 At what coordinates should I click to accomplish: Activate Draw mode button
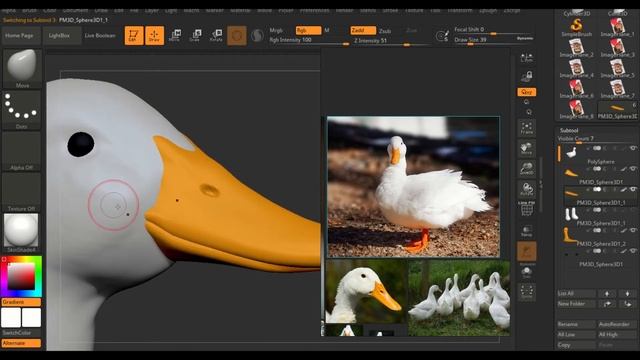tap(155, 36)
